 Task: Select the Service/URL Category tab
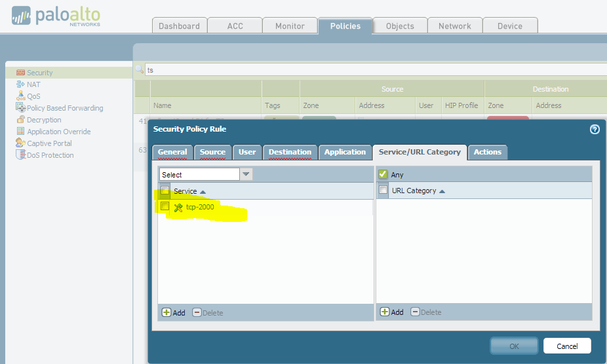pyautogui.click(x=420, y=152)
